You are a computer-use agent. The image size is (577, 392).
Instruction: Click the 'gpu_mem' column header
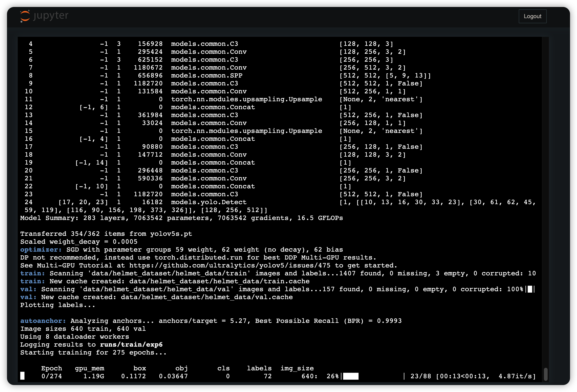(90, 368)
